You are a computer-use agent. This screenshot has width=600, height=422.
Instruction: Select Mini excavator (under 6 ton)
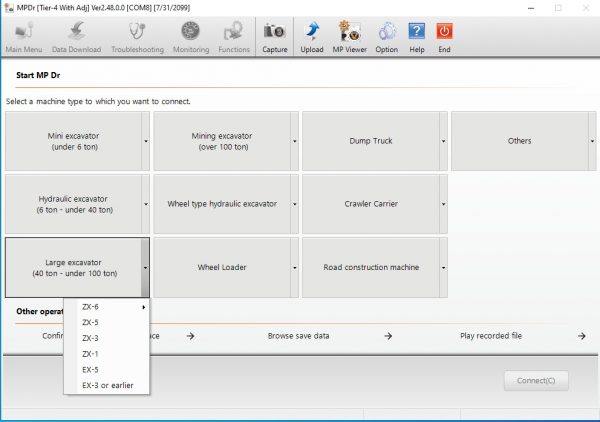pos(73,141)
